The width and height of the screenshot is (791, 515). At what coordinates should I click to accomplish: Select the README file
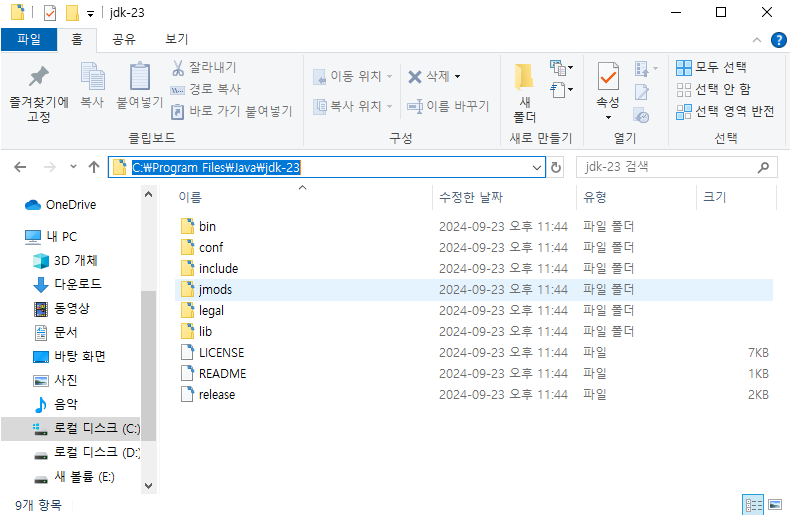[x=474, y=374]
